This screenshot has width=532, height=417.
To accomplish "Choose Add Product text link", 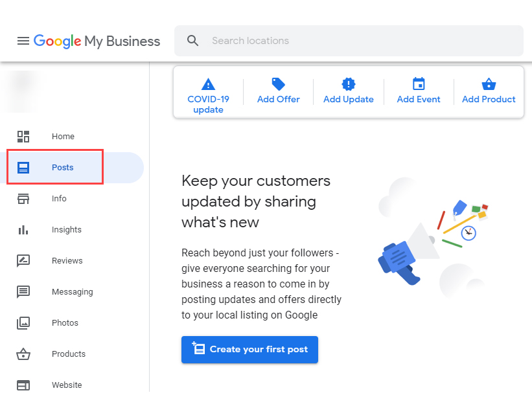I will click(489, 99).
